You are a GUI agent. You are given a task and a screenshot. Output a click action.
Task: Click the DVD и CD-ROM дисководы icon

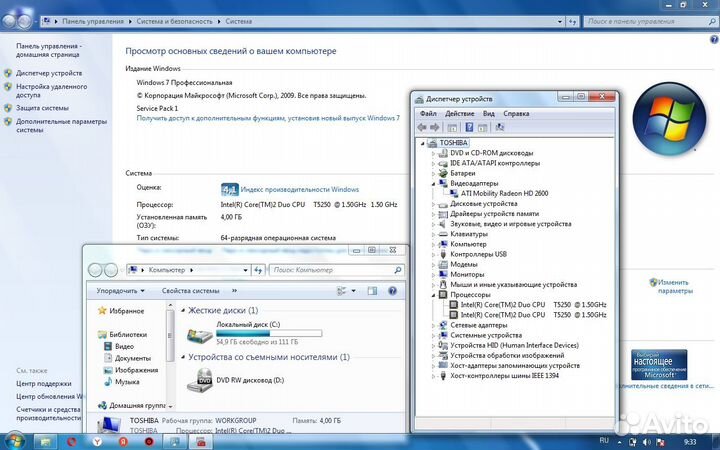[x=443, y=153]
